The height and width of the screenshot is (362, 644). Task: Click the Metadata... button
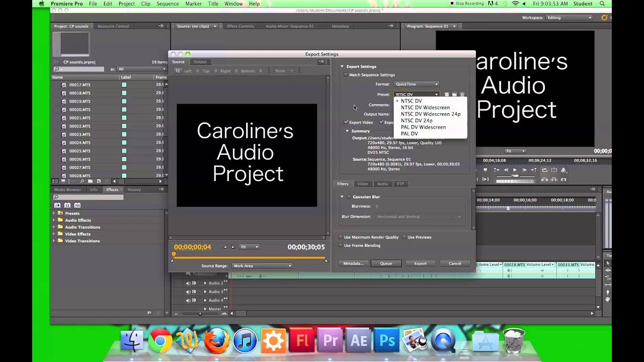click(x=353, y=263)
